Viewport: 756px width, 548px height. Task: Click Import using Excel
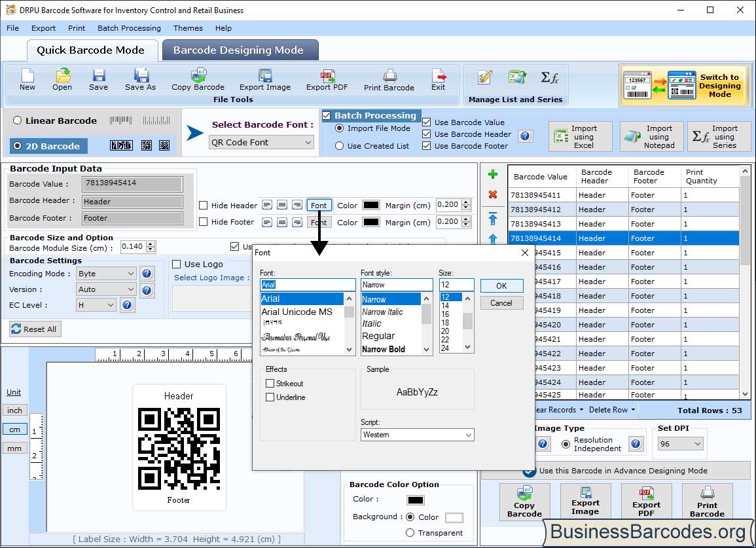pyautogui.click(x=581, y=137)
